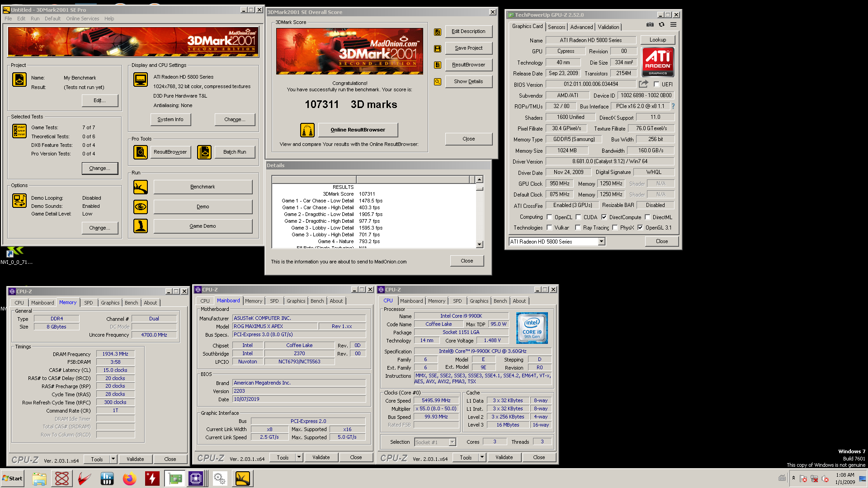
Task: Click the Windows Start button
Action: [12, 479]
